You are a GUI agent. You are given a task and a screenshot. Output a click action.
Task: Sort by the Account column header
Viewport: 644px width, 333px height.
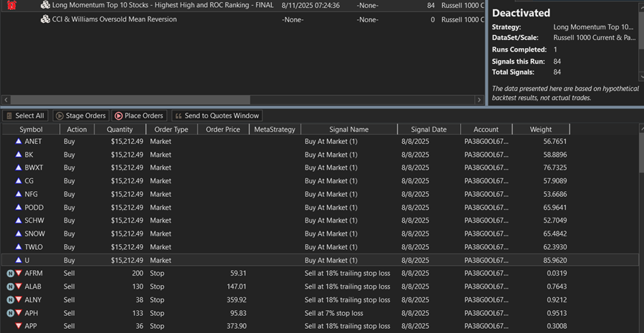pyautogui.click(x=487, y=130)
